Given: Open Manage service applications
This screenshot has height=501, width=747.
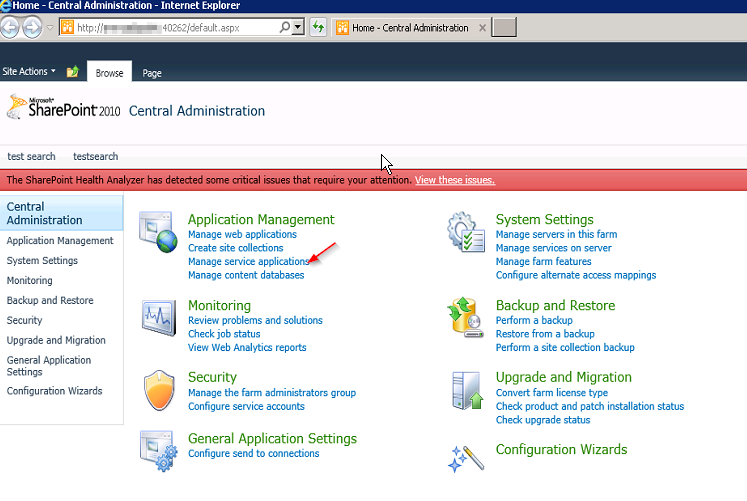Looking at the screenshot, I should 248,261.
